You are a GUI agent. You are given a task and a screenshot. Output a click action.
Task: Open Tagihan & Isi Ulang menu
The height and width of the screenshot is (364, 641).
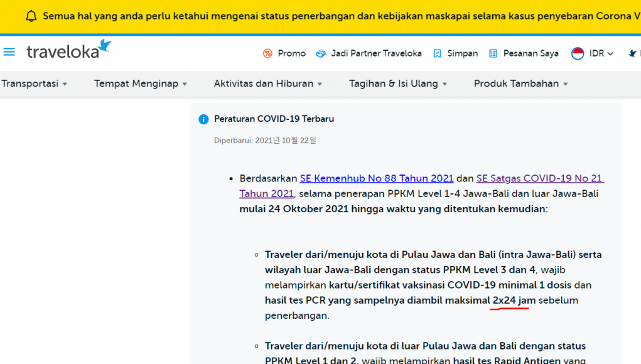click(x=398, y=83)
